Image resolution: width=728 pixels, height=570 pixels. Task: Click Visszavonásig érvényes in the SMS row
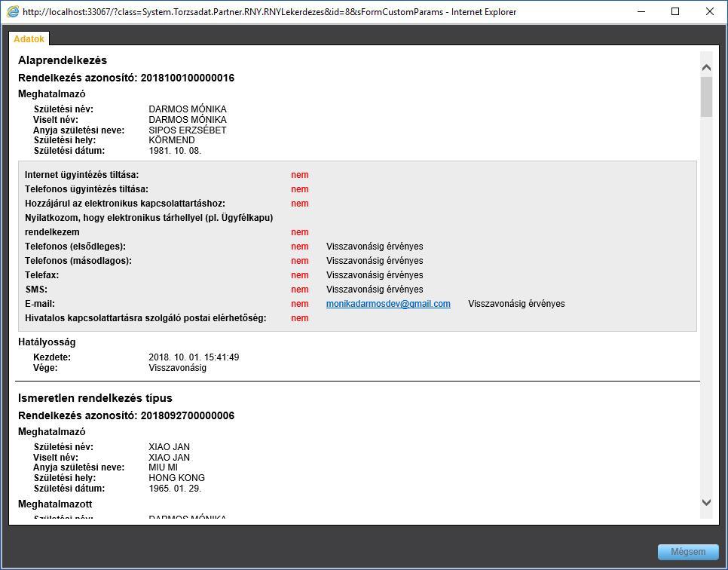click(x=375, y=290)
